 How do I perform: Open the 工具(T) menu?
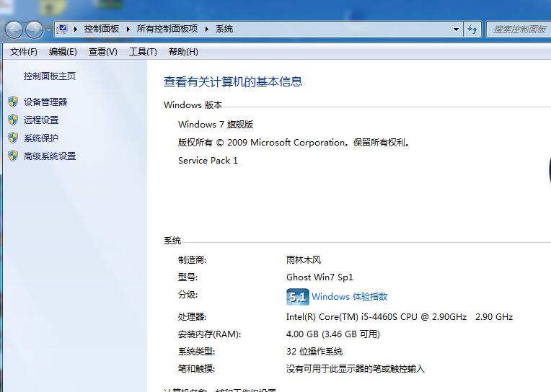[x=143, y=52]
